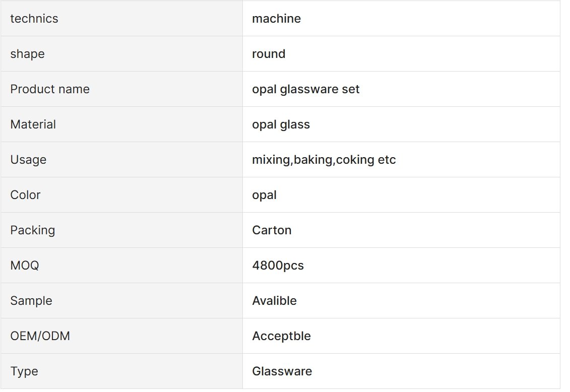Click the 'OEM/ODM' label cell

click(121, 336)
